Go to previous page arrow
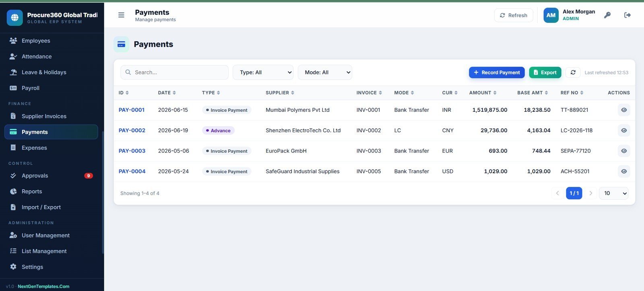This screenshot has height=291, width=644. point(557,193)
